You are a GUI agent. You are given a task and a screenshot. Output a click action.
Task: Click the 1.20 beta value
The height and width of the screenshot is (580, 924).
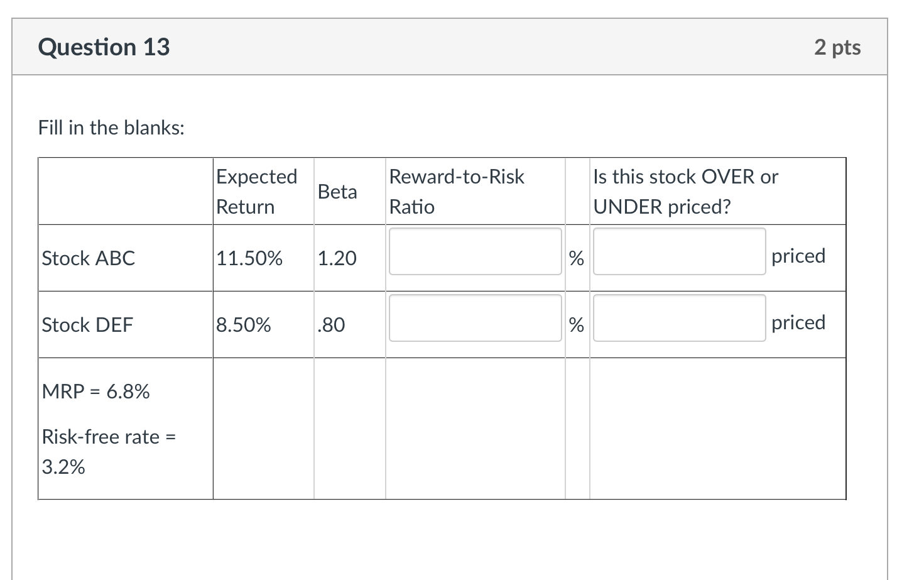pyautogui.click(x=337, y=258)
